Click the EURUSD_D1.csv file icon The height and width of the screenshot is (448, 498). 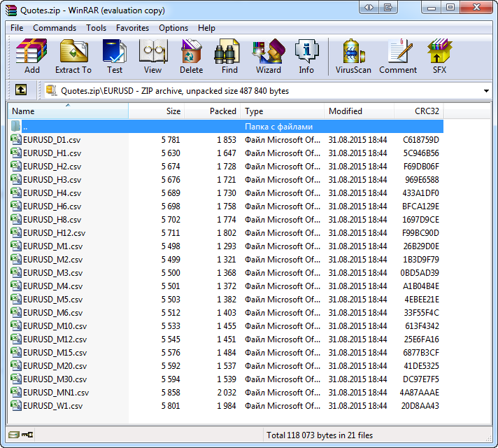point(16,139)
